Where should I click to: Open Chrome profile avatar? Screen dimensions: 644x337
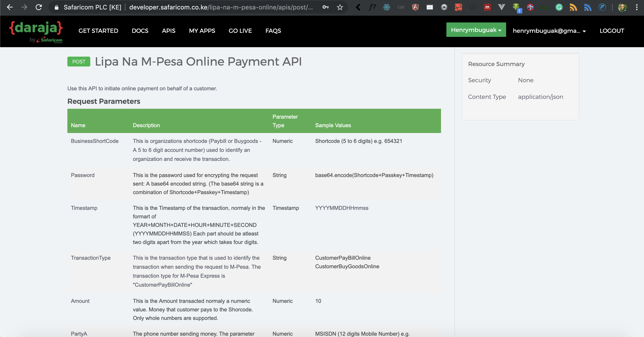coord(622,7)
